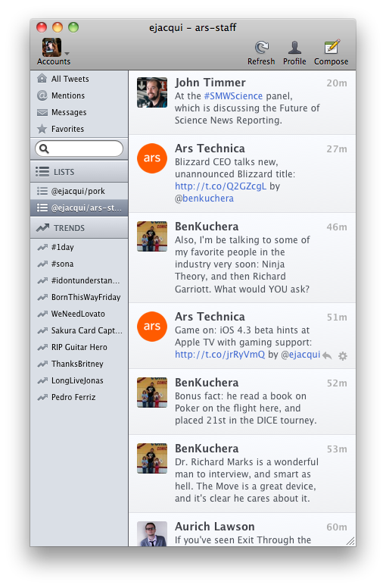Click the 20m timestamp
The width and height of the screenshot is (386, 588).
click(x=337, y=83)
